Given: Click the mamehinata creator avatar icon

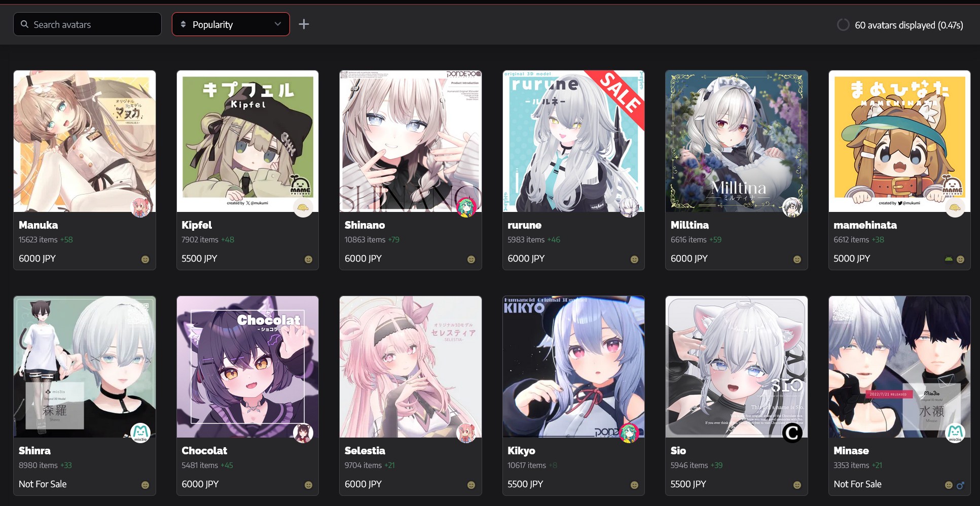Looking at the screenshot, I should pos(955,207).
